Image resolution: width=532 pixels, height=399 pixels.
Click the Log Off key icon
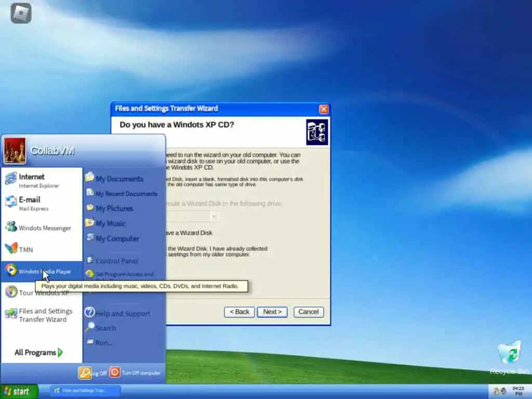(x=85, y=373)
